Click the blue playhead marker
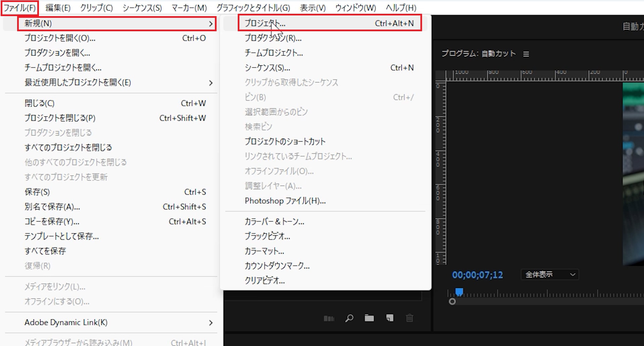 pyautogui.click(x=459, y=292)
